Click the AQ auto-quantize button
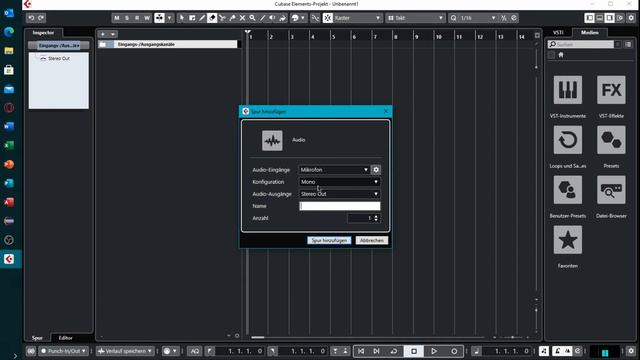This screenshot has height=360, width=640. [x=195, y=351]
